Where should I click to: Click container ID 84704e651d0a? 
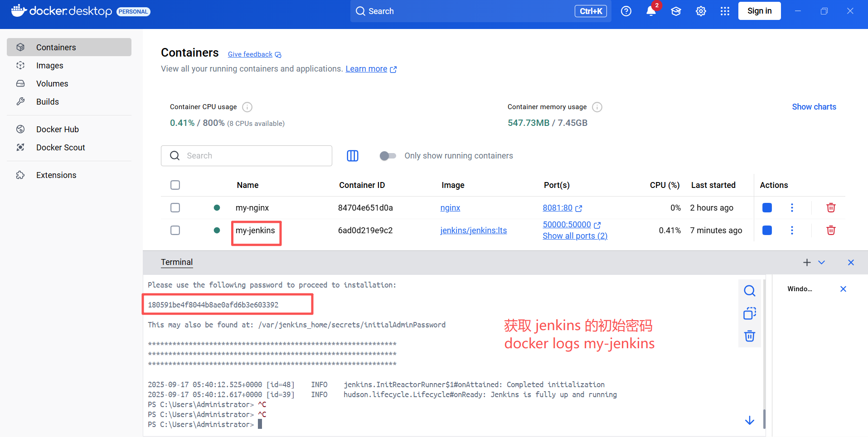365,207
